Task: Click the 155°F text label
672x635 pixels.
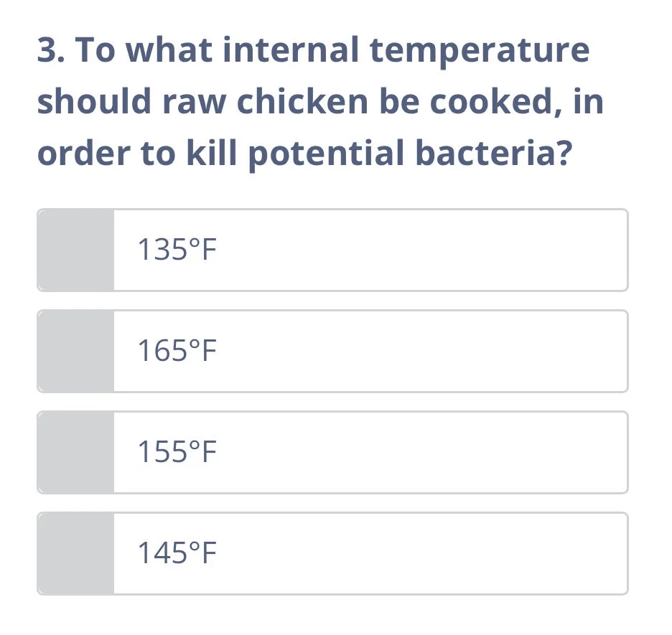Action: 177,452
